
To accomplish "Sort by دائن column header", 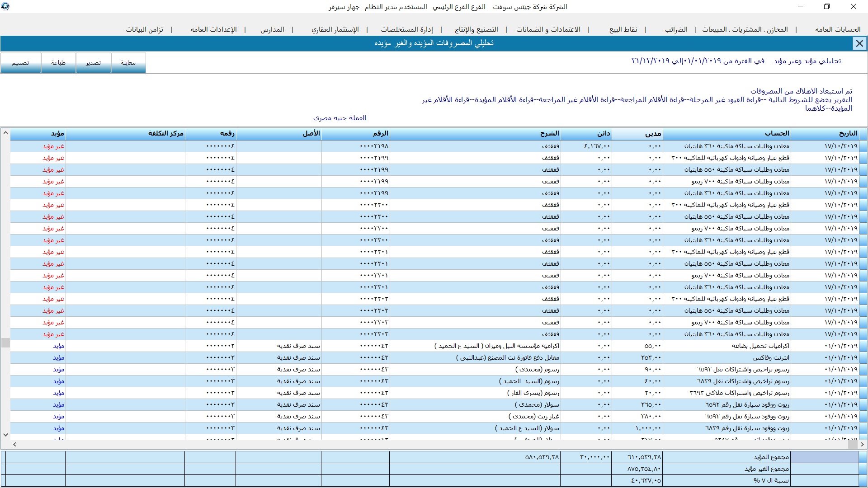I will click(x=586, y=134).
